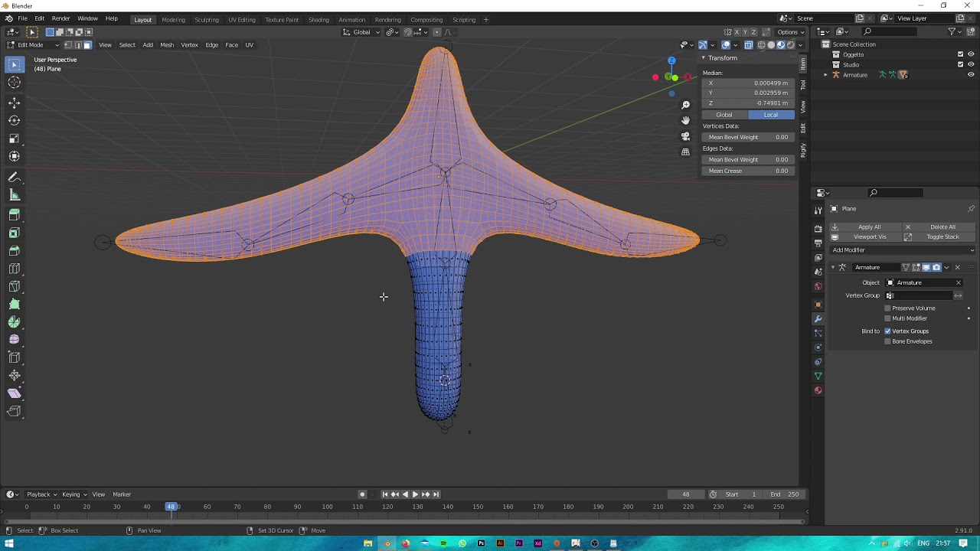
Task: Click the End frame field showing 250
Action: tap(786, 494)
